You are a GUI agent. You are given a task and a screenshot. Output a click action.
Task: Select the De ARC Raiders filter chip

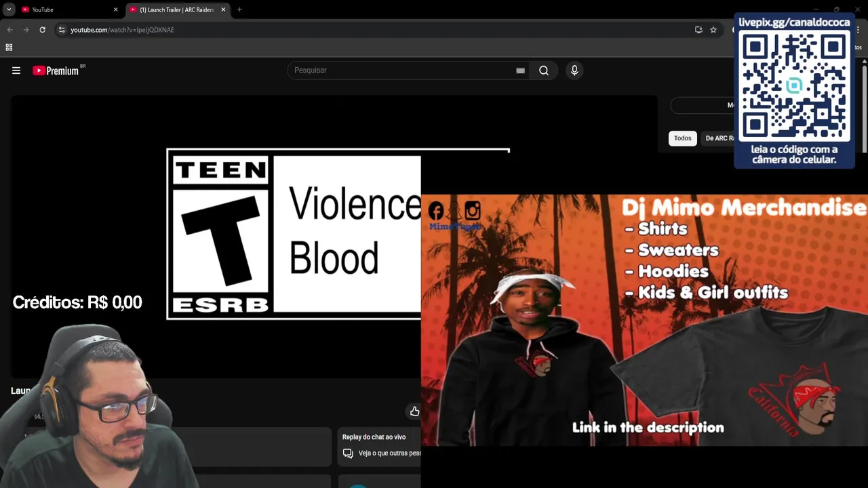tap(719, 138)
